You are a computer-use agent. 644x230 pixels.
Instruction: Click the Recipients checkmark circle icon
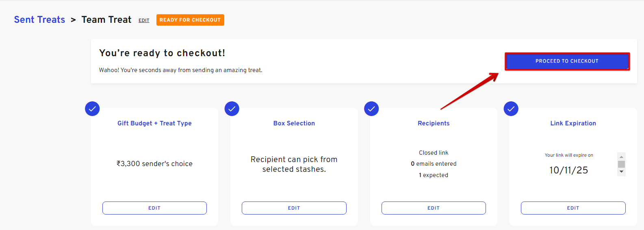(x=371, y=109)
